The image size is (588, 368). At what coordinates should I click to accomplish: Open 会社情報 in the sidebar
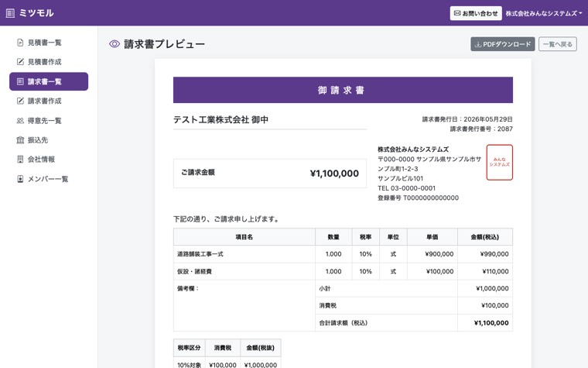[49, 160]
